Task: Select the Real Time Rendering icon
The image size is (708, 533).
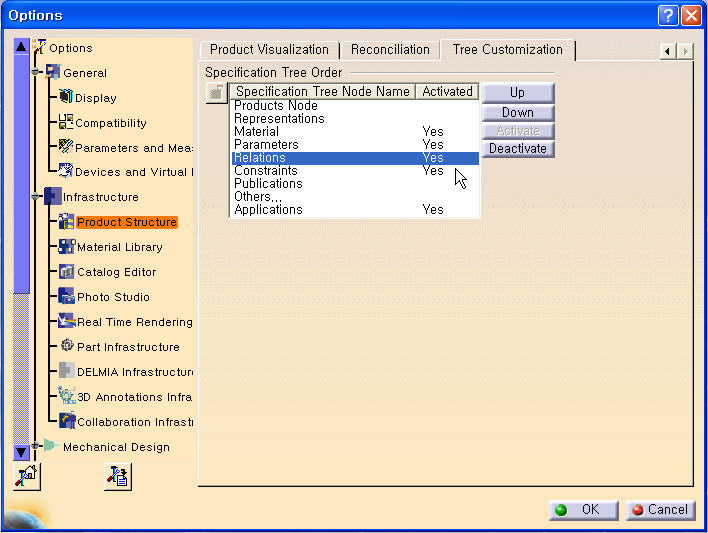Action: 67,322
